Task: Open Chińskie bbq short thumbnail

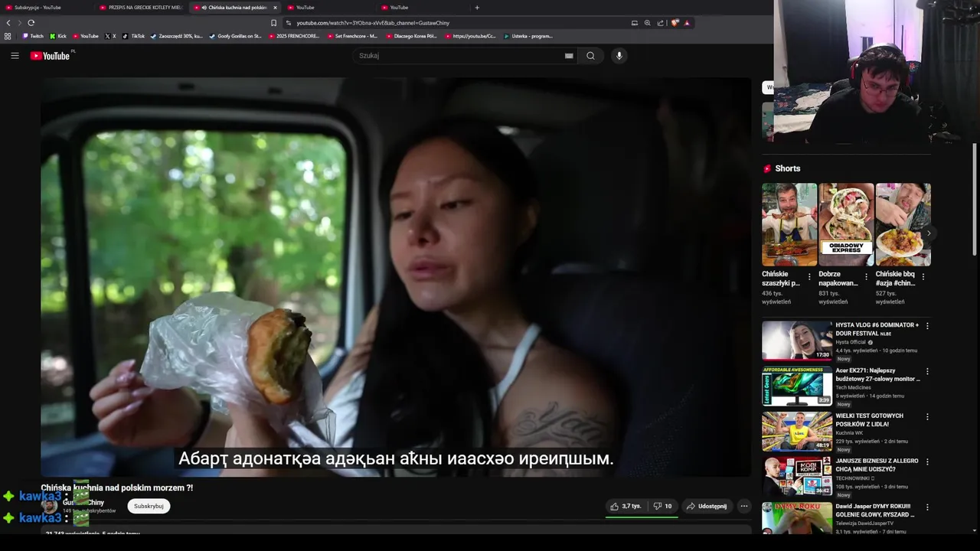Action: pos(903,224)
